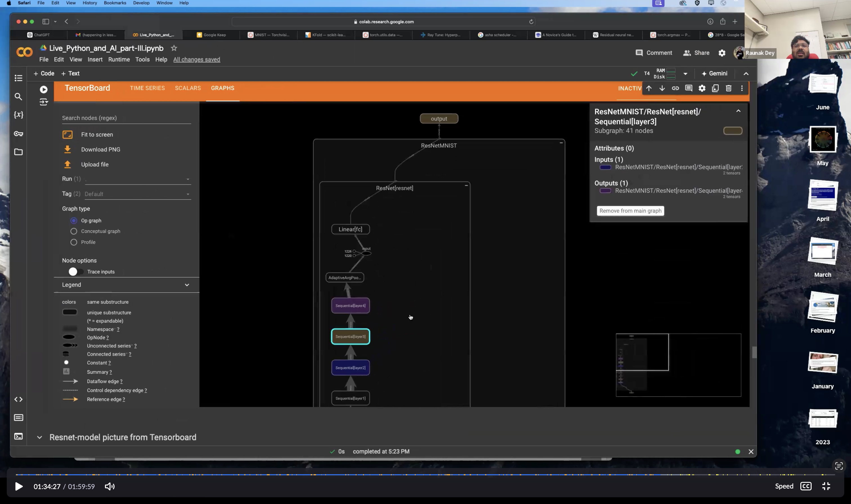Open video Speed control
The image size is (851, 504).
784,486
